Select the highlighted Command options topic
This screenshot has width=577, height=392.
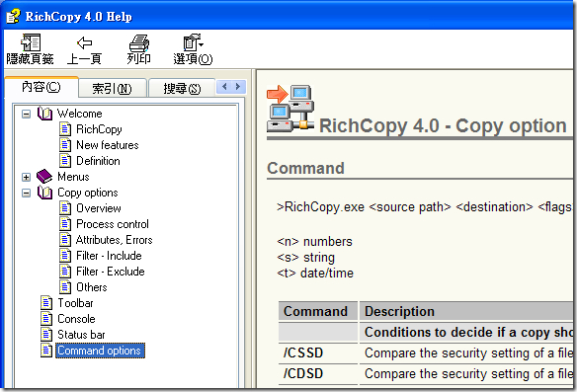[100, 351]
